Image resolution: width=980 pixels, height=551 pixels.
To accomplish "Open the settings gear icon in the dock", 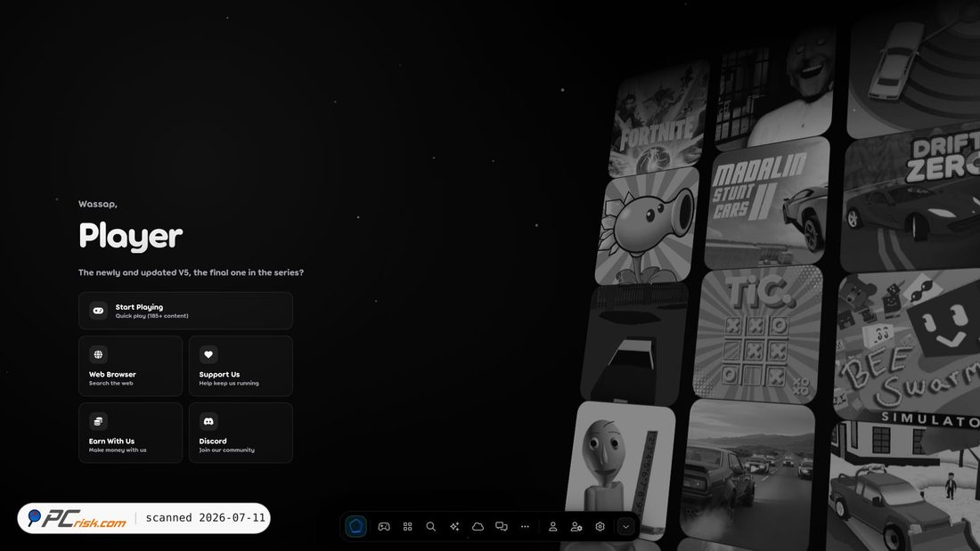I will pos(600,527).
